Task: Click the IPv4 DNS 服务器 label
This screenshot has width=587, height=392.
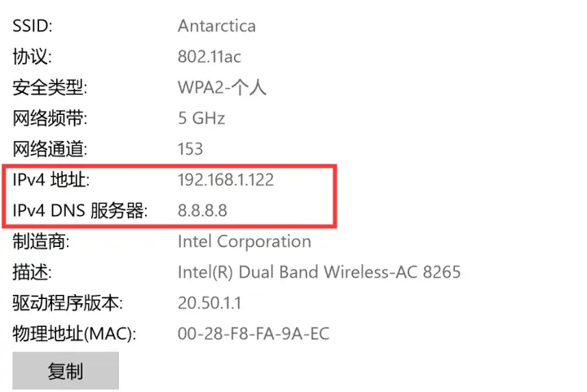Action: [x=81, y=211]
